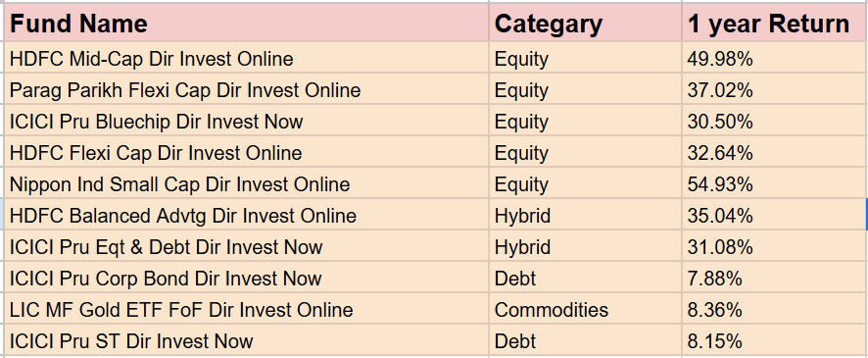Select ICICI Pru Corp Bond fund cell
The image size is (868, 358).
click(x=246, y=278)
